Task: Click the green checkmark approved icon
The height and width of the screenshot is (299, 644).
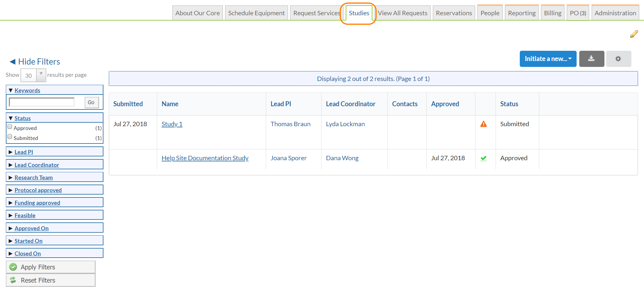Action: tap(483, 158)
